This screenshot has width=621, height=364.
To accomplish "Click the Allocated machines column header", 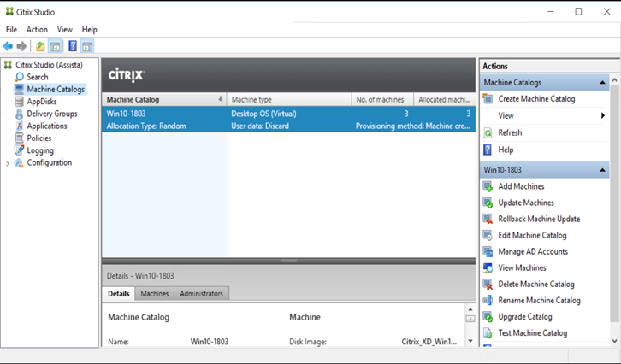I will click(x=444, y=100).
